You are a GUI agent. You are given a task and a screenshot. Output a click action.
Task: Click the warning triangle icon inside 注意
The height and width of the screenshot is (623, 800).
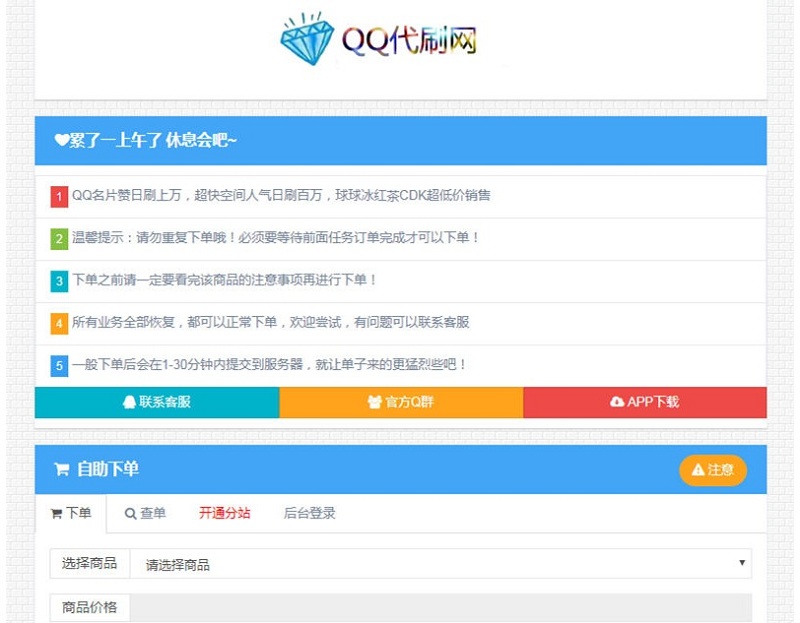pos(697,470)
